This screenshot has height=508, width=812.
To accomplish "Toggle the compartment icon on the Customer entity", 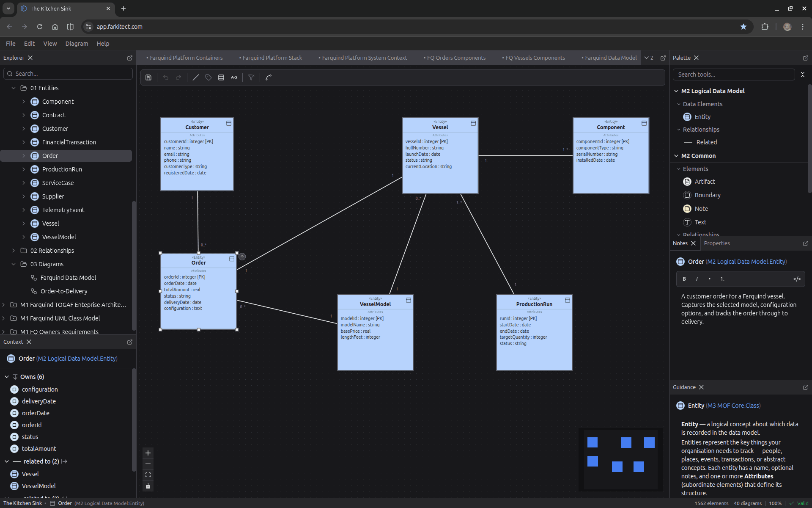I will click(x=229, y=123).
